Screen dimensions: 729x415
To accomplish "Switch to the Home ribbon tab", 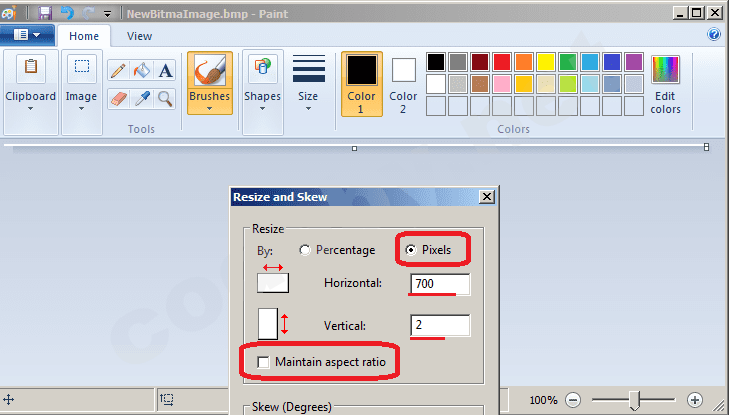I will point(84,36).
